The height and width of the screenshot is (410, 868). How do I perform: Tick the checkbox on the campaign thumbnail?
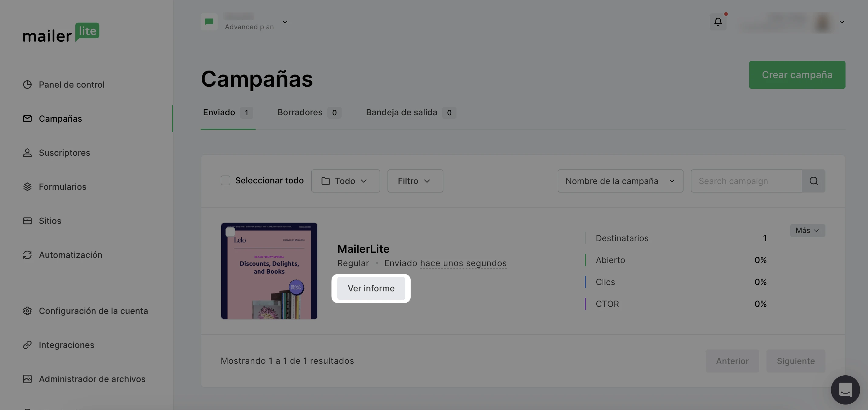(x=230, y=232)
